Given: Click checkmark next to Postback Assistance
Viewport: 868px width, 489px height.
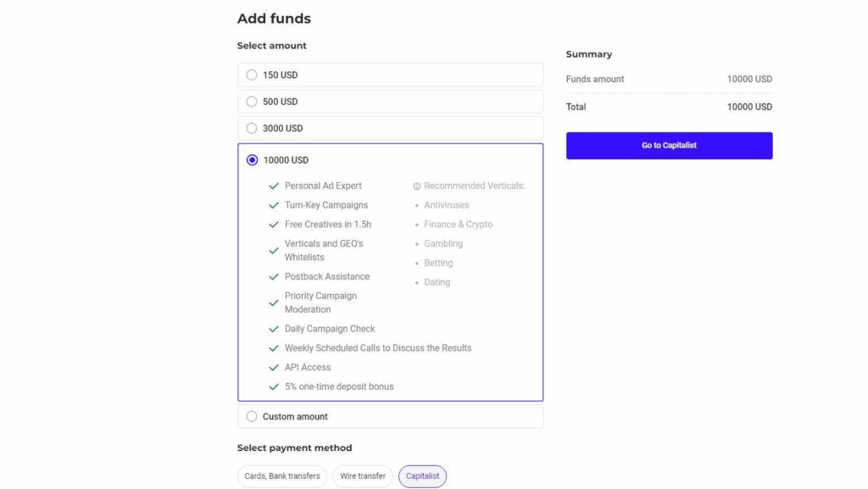Looking at the screenshot, I should tap(274, 276).
